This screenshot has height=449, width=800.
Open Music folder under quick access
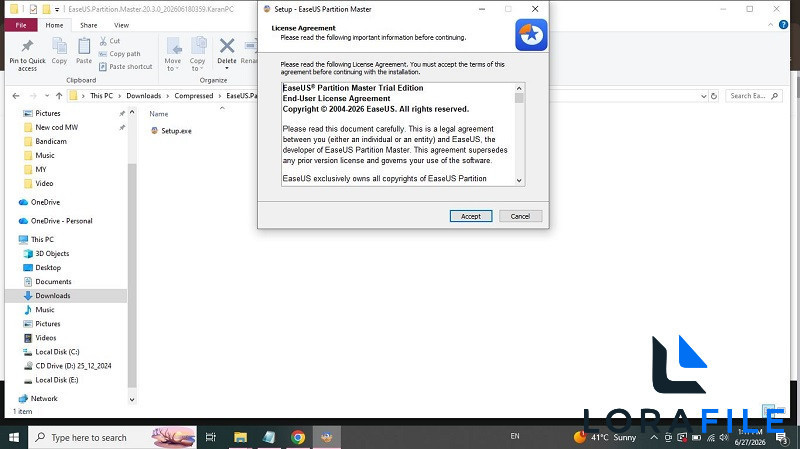[x=45, y=155]
